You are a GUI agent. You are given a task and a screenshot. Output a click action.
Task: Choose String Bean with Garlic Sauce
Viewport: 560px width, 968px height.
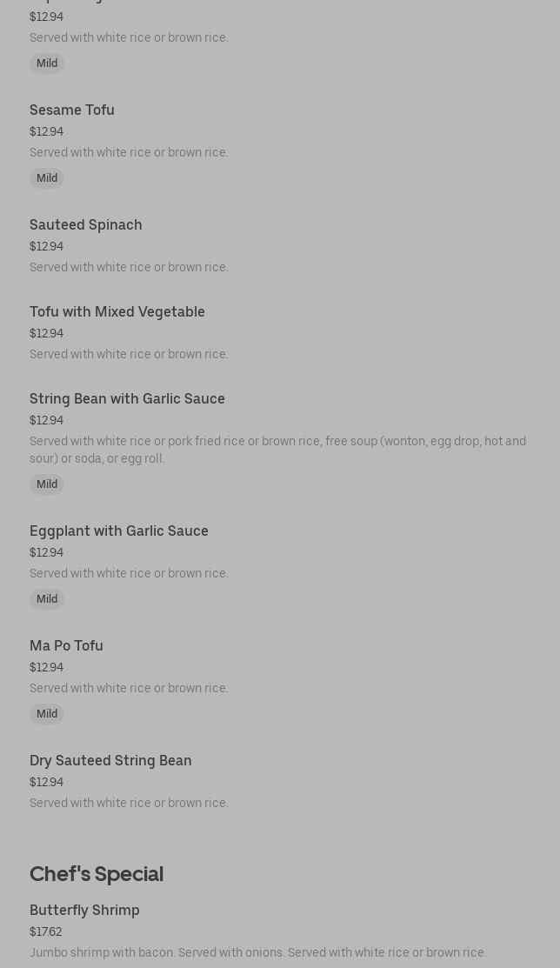tap(127, 399)
